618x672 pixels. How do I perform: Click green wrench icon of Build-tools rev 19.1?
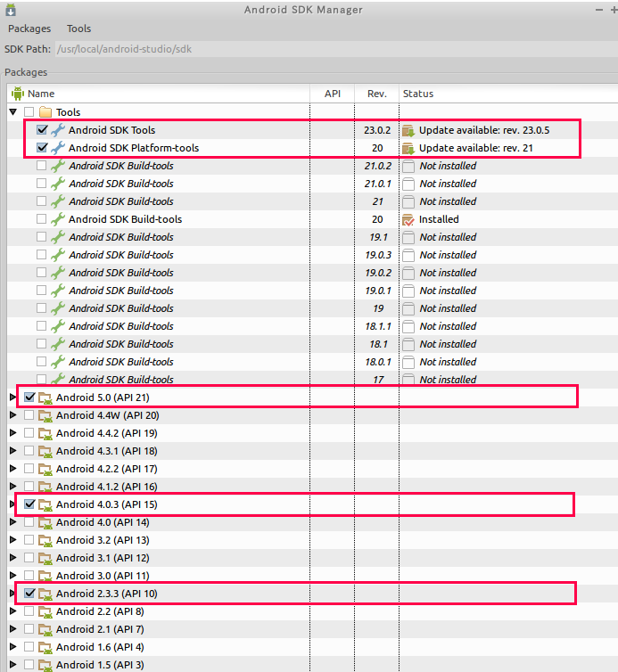click(x=58, y=237)
